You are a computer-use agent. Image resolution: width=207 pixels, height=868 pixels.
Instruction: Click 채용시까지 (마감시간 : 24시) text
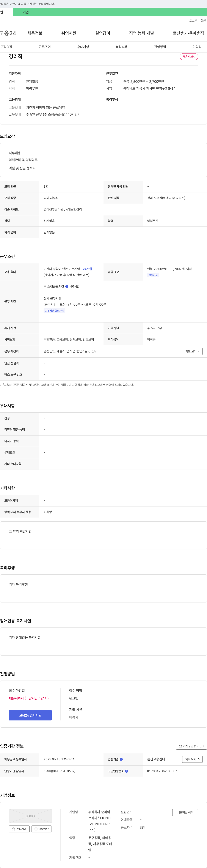[x=29, y=698]
